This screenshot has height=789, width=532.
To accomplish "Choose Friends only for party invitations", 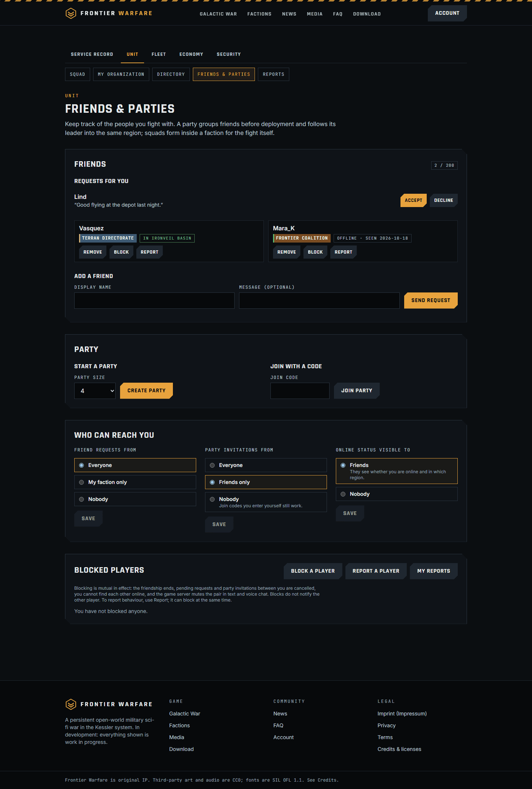I will tap(266, 482).
